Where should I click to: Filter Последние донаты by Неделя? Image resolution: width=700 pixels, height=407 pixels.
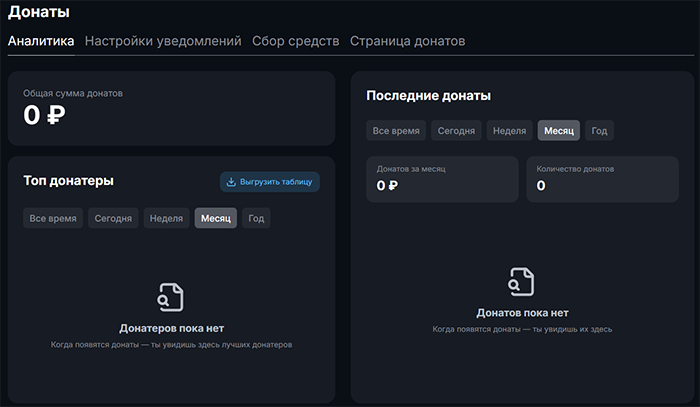[x=510, y=131]
